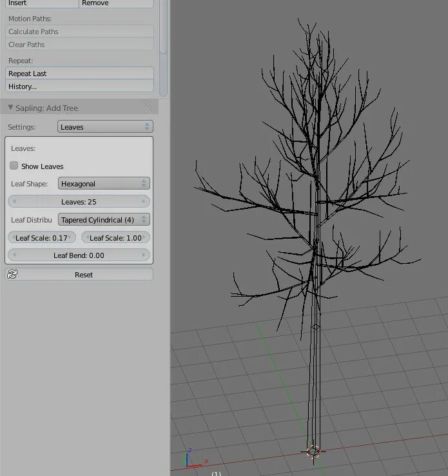The width and height of the screenshot is (448, 476).
Task: Click the Leaves: 25 value field
Action: coord(79,202)
